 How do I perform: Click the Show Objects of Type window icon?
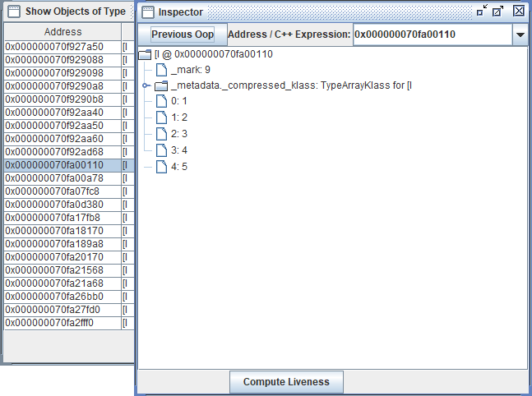[13, 12]
